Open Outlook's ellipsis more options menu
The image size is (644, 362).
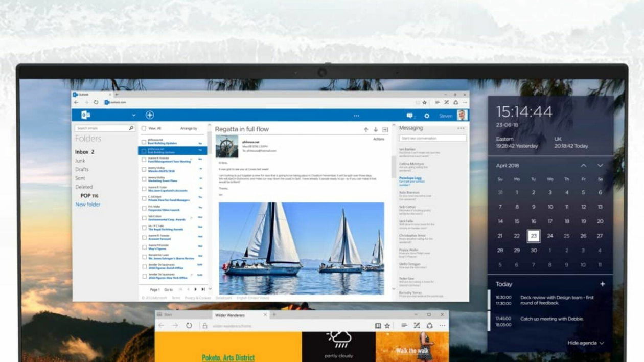[356, 116]
